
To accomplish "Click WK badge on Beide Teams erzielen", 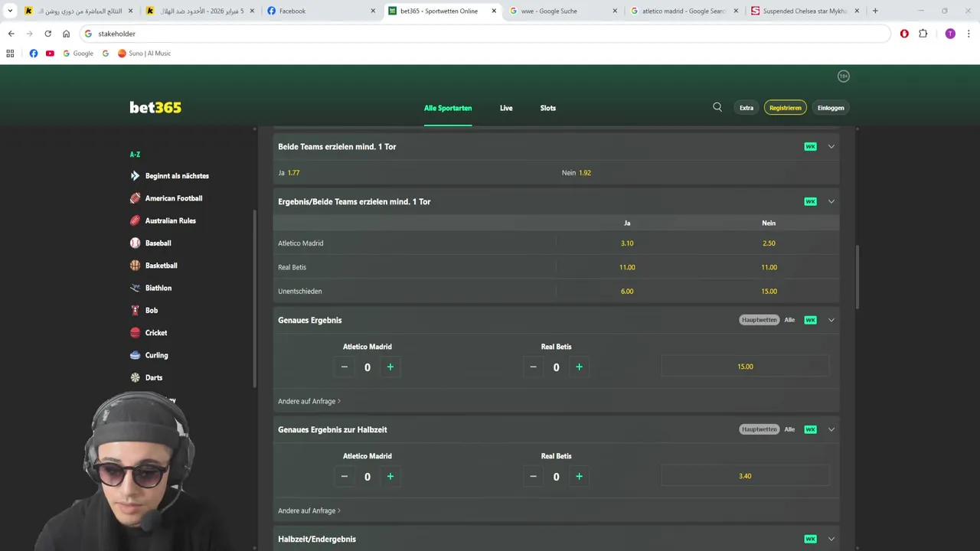I will 810,146.
